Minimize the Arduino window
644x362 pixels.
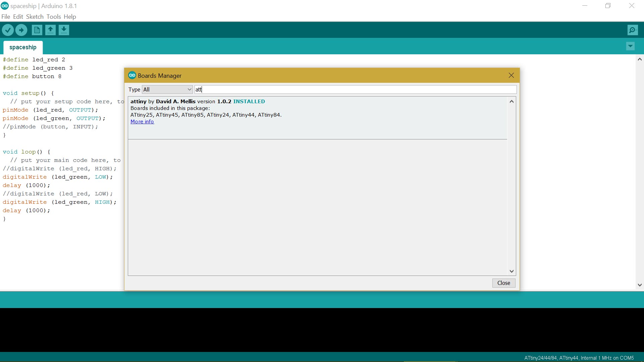(x=585, y=6)
